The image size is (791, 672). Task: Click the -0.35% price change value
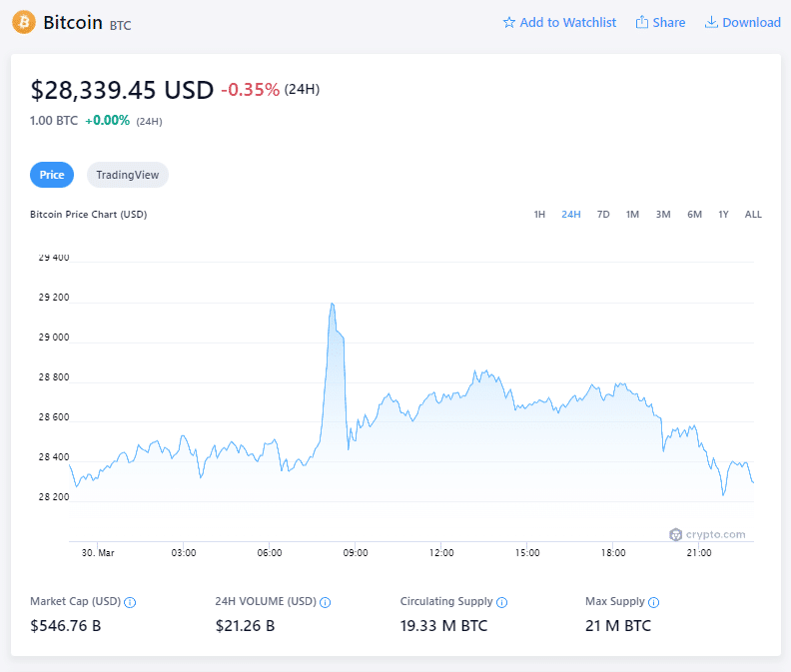click(x=251, y=90)
